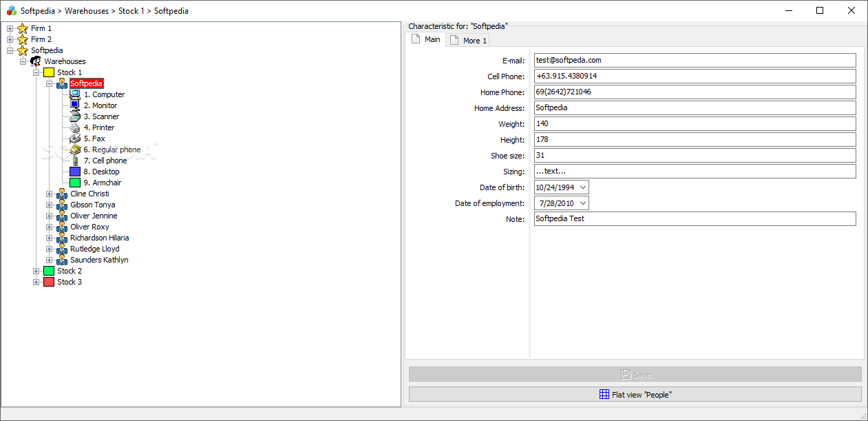
Task: Collapse the Stock 1 node
Action: point(36,72)
